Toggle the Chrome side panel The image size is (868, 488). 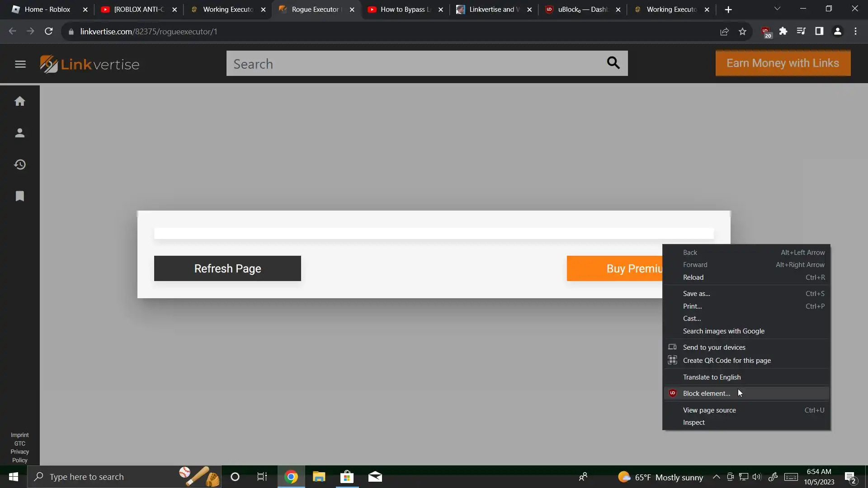pos(819,31)
